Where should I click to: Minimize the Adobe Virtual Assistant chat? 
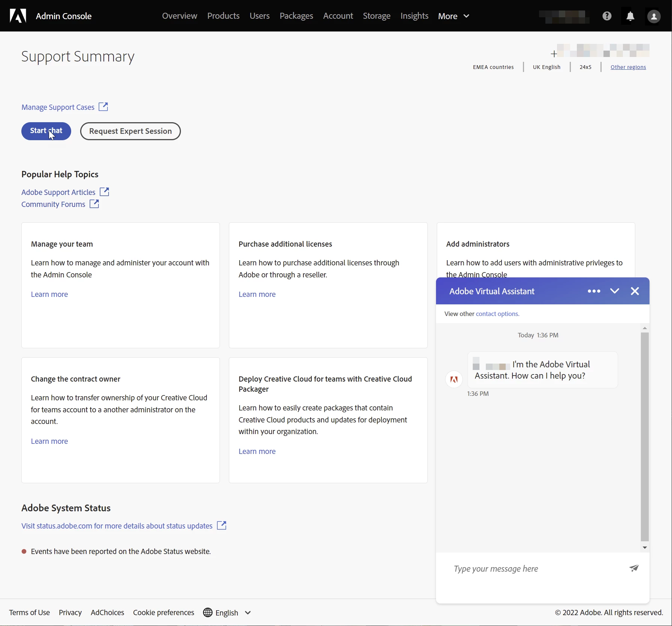pyautogui.click(x=615, y=291)
